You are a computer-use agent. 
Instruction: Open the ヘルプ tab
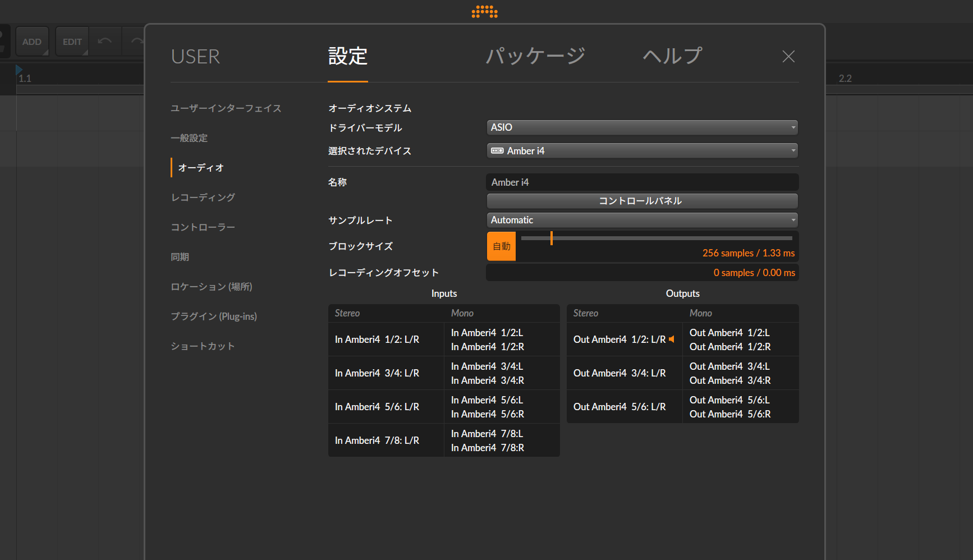click(x=673, y=56)
